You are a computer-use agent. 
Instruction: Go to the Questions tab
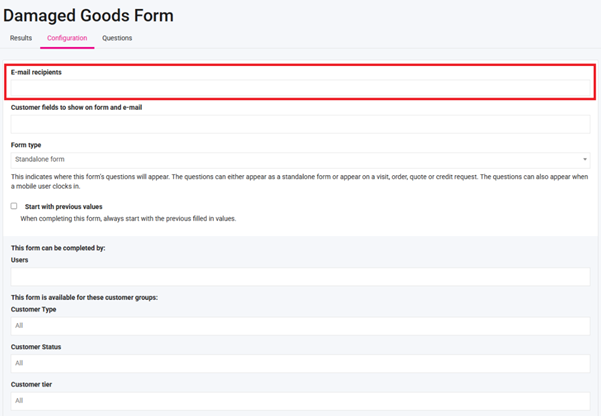click(x=117, y=38)
